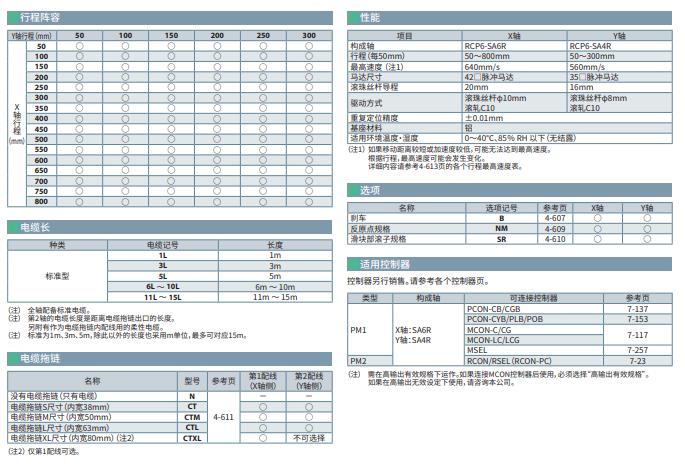Click the CTM model code cell

coord(192,417)
